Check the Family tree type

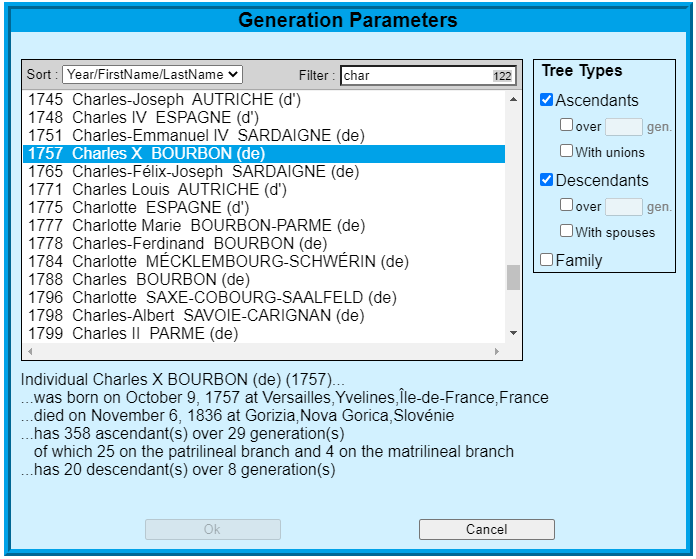(x=546, y=260)
